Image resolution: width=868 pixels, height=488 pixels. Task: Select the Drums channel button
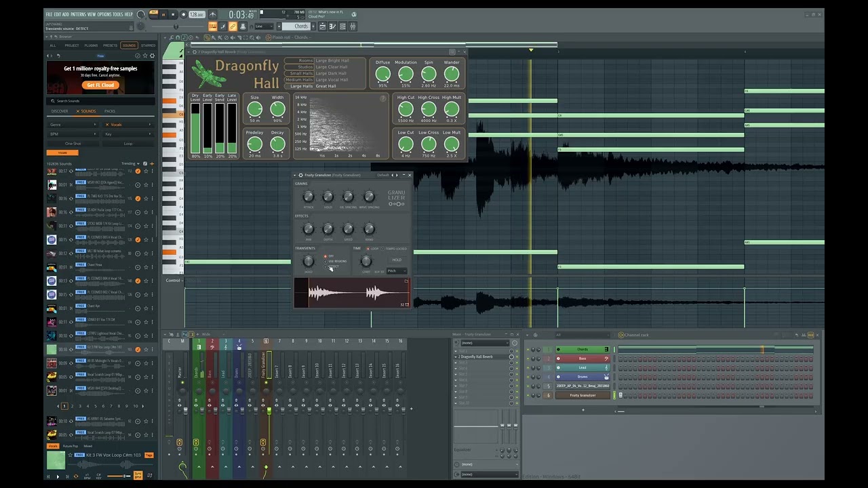coord(583,377)
